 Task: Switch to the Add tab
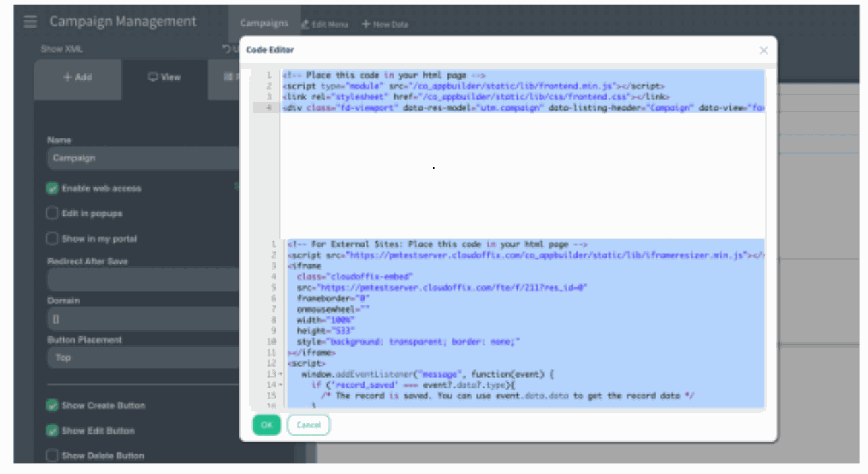point(77,78)
